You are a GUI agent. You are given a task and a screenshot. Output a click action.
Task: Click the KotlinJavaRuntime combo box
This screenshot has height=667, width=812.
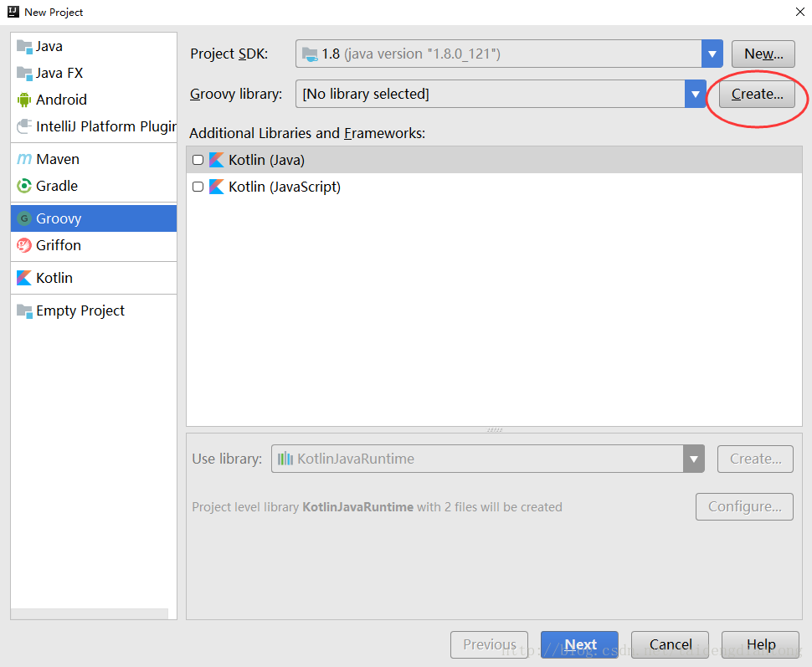pos(488,459)
